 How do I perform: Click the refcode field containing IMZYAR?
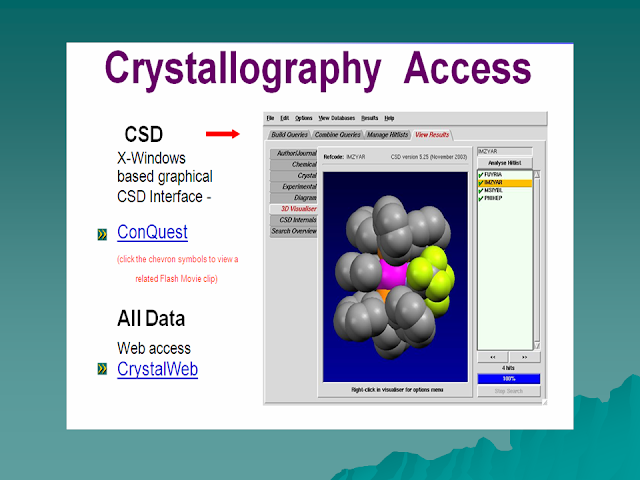coord(505,151)
